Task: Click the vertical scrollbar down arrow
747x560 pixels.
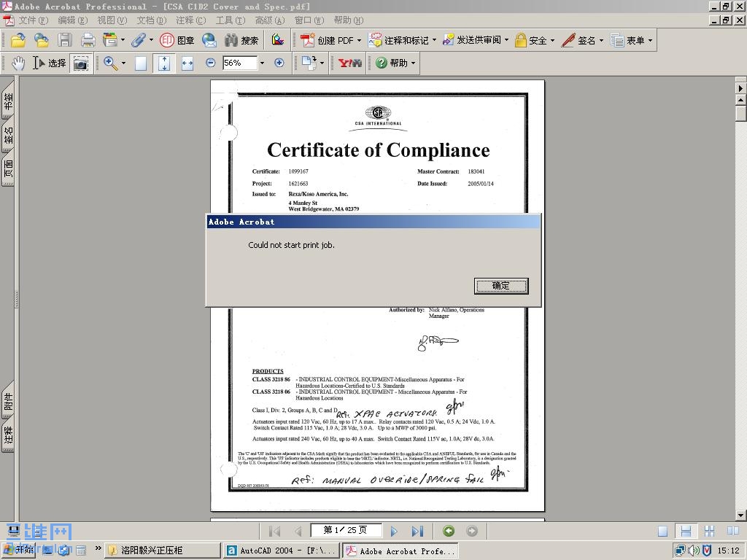Action: (x=740, y=515)
